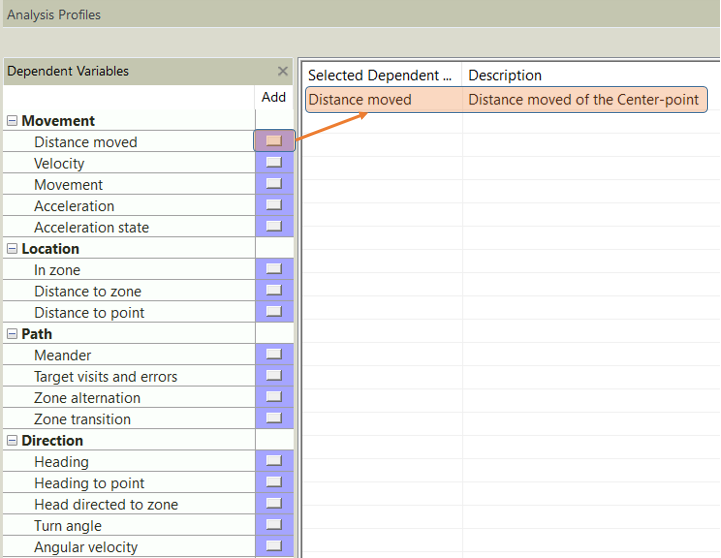
Task: Add the Meander variable
Action: (x=274, y=353)
